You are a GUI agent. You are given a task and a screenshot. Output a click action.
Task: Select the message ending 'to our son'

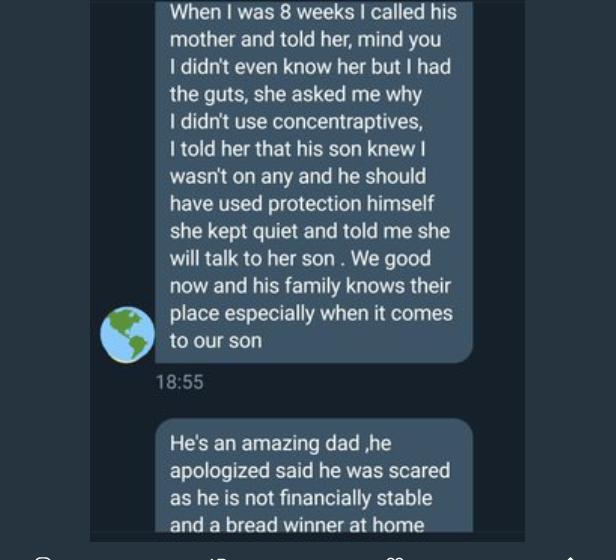314,182
